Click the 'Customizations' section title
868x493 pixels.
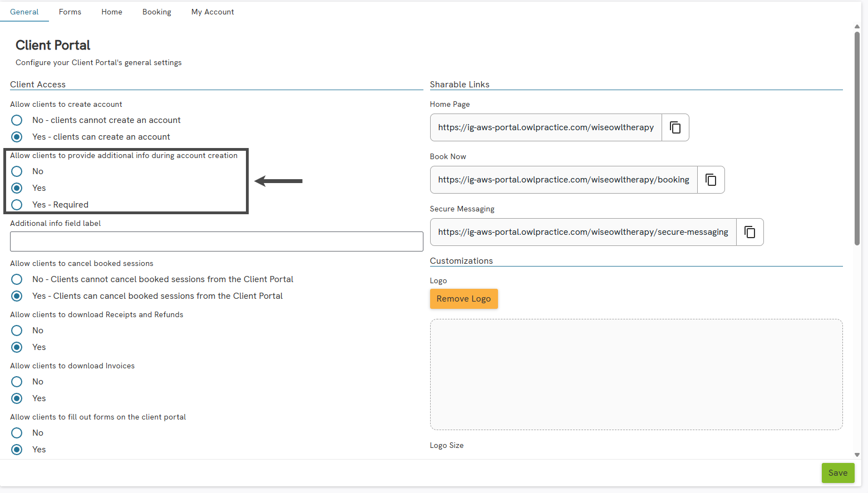click(x=461, y=261)
